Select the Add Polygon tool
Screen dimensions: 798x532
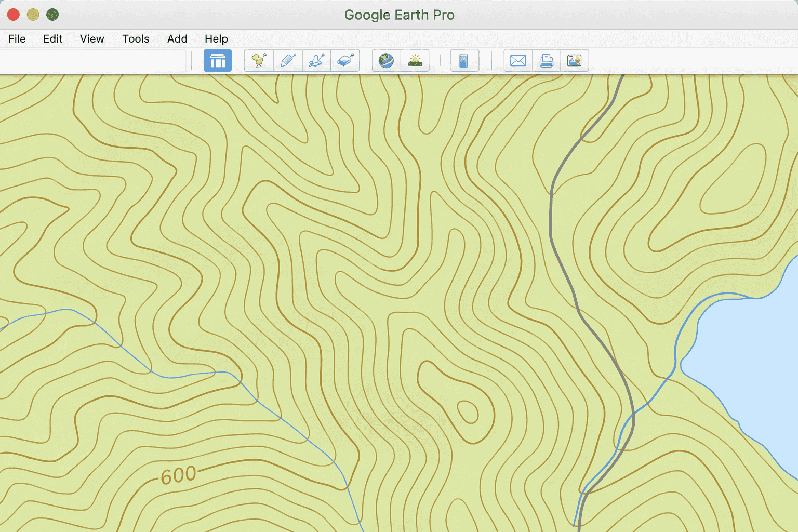[288, 61]
